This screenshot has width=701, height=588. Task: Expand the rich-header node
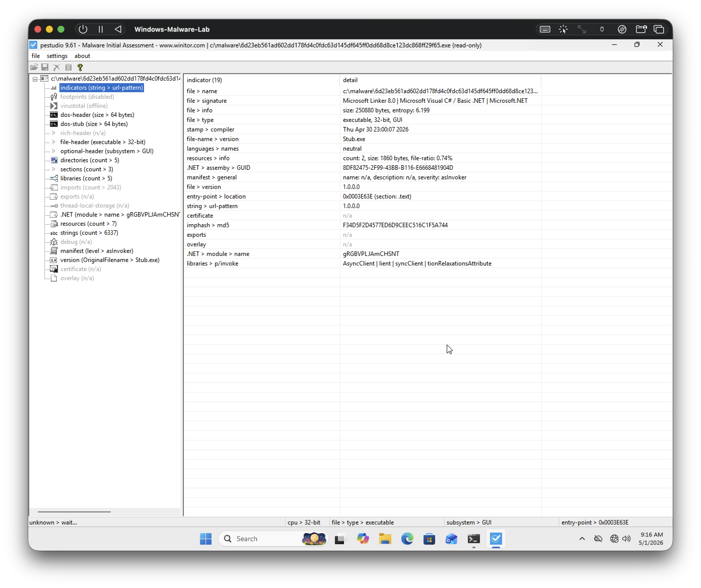tap(54, 133)
